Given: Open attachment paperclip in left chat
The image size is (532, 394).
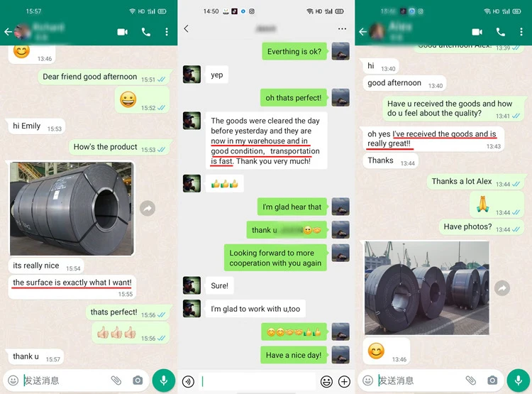Looking at the screenshot, I should 116,381.
